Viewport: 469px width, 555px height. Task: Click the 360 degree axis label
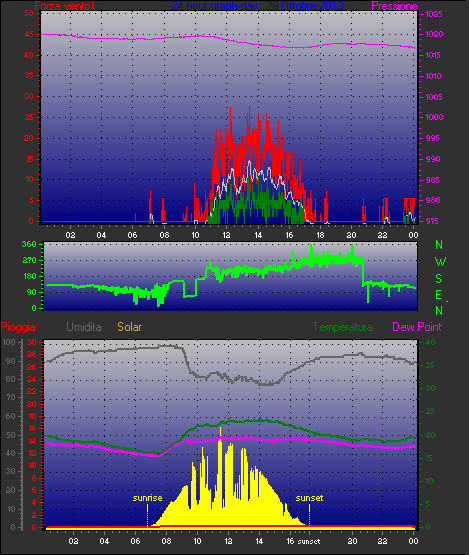click(x=29, y=244)
